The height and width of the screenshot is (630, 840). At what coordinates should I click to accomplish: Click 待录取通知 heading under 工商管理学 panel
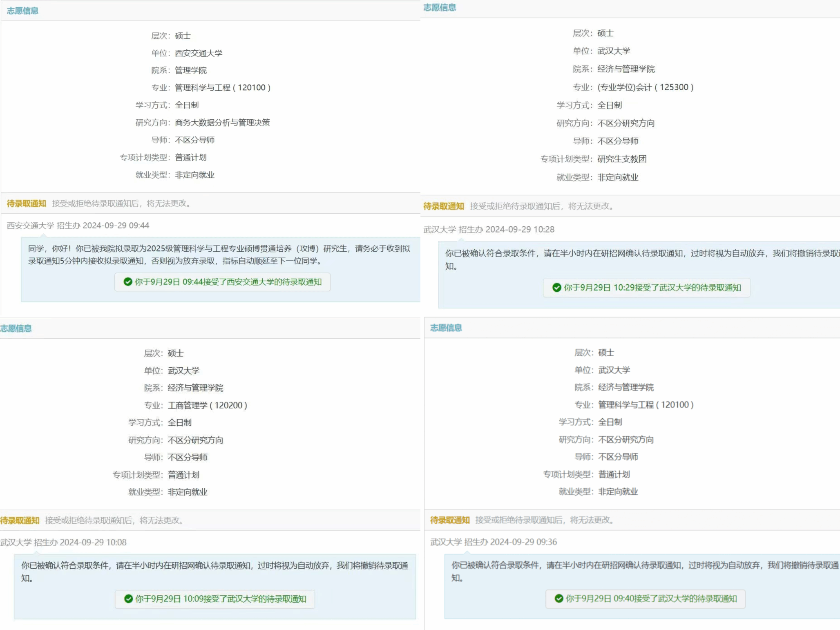(x=20, y=521)
